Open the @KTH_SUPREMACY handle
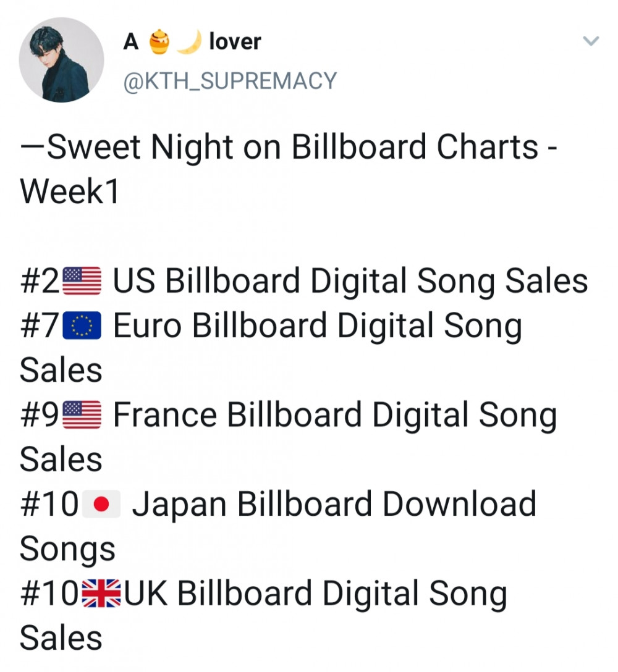Viewport: 618px width, 672px height. 230,81
